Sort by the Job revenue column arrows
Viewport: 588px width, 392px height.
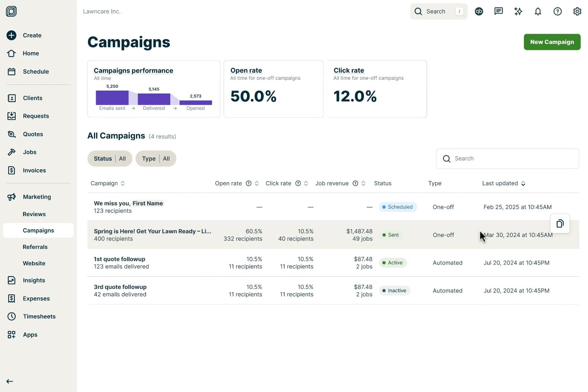(363, 183)
